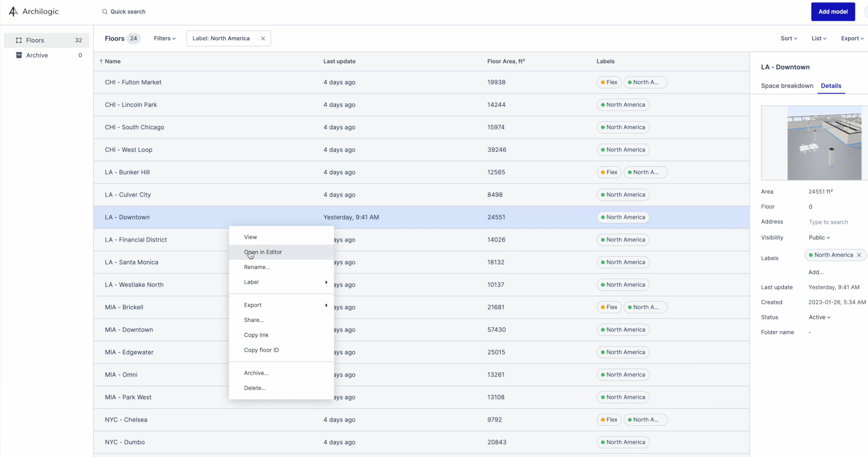
Task: Expand the Label submenu arrow
Action: 326,282
